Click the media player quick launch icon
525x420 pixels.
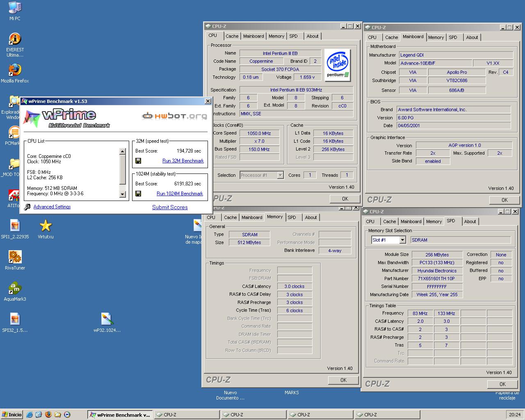[x=67, y=415]
